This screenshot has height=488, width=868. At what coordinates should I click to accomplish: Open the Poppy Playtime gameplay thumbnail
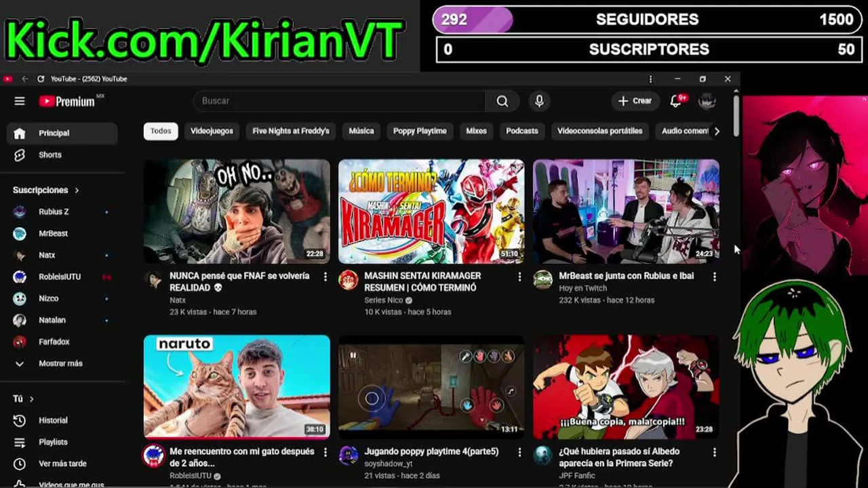[431, 387]
